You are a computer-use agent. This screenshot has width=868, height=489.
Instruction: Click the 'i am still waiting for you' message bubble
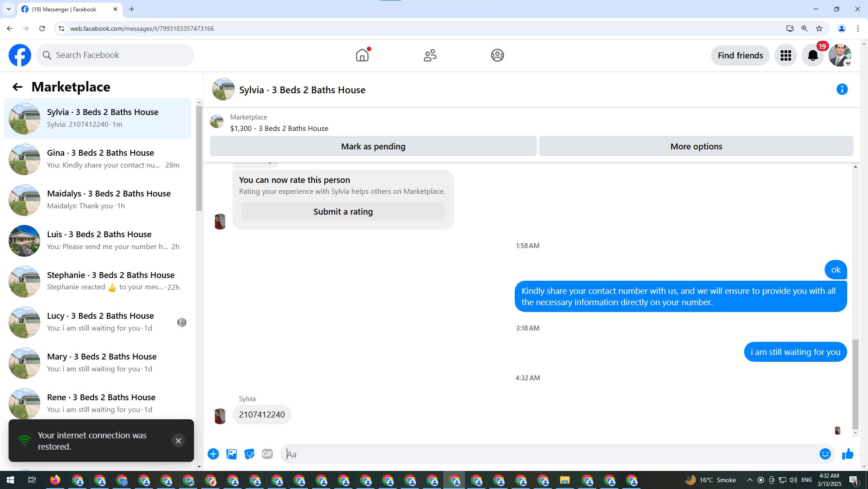pyautogui.click(x=795, y=352)
